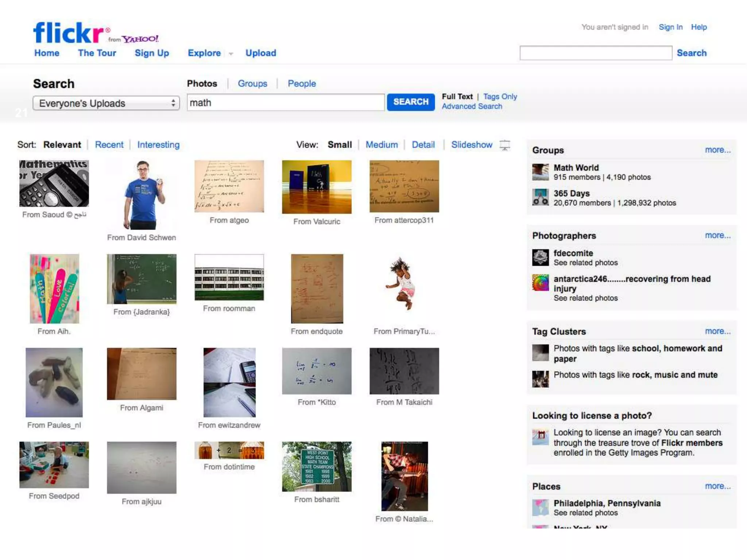The width and height of the screenshot is (747, 560).
Task: Open rock, music and mute cluster icon
Action: point(540,379)
